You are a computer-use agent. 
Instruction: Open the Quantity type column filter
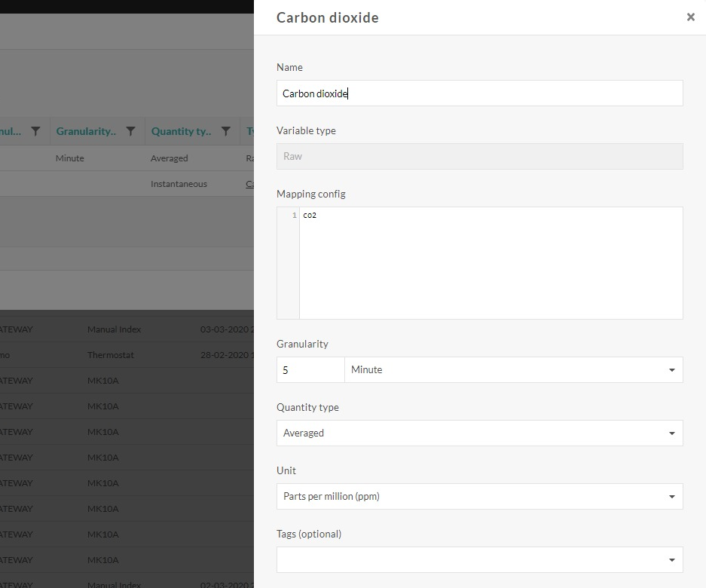pos(225,131)
